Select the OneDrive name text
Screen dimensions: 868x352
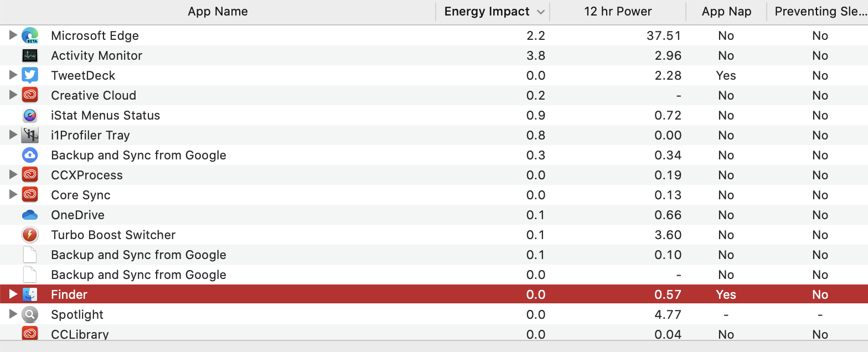tap(77, 215)
